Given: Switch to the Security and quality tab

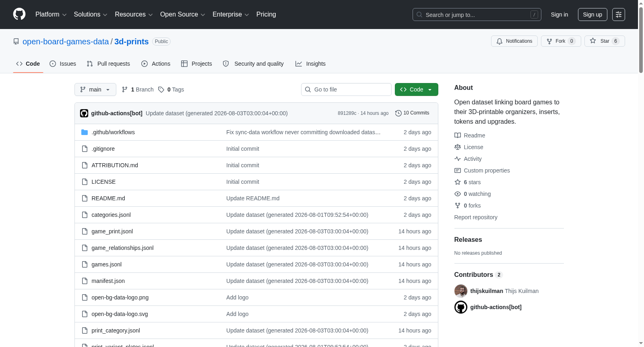Looking at the screenshot, I should tap(253, 64).
